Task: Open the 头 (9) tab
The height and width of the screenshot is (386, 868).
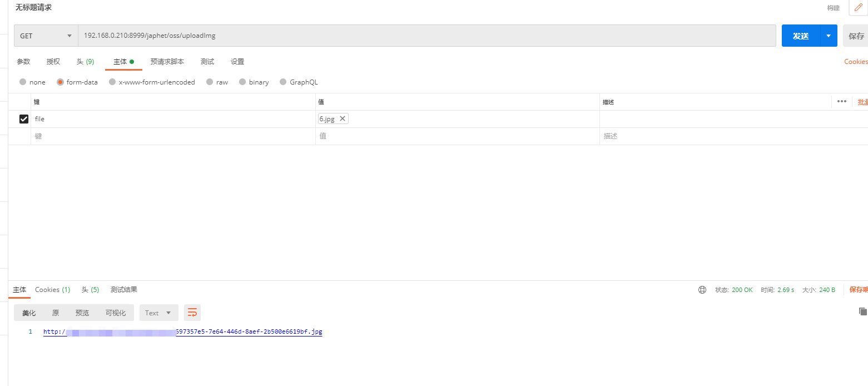Action: (x=85, y=62)
